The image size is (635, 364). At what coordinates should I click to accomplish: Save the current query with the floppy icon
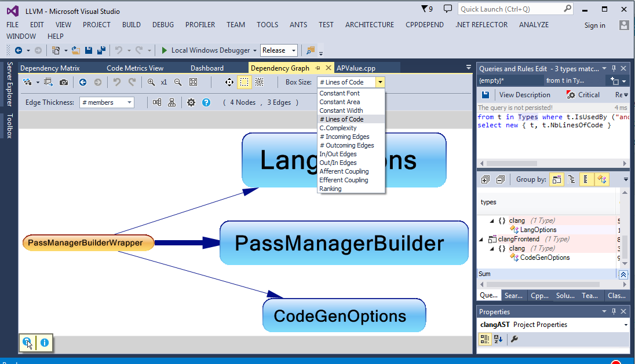coord(486,95)
